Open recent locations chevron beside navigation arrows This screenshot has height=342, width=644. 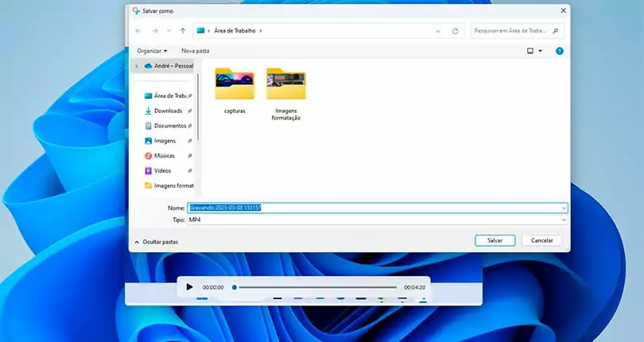pyautogui.click(x=169, y=31)
